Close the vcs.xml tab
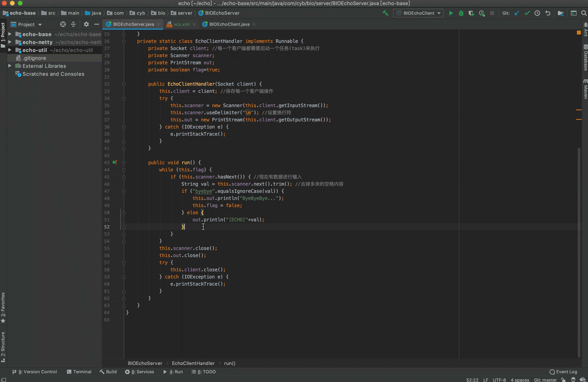588x382 pixels. tap(194, 24)
